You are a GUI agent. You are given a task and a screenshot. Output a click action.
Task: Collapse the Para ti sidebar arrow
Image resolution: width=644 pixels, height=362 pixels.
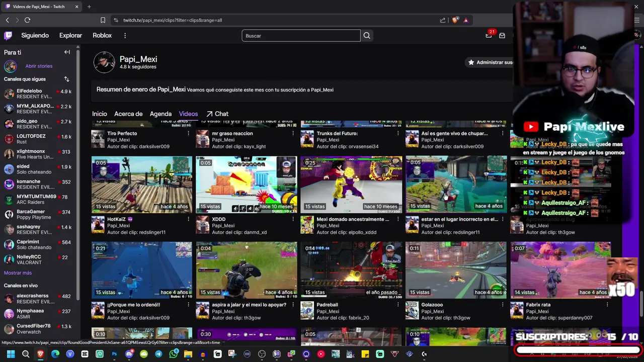coord(67,52)
